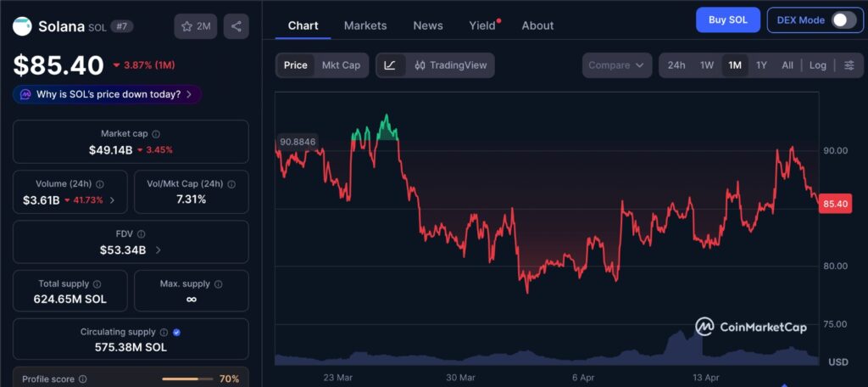Set chart range to 1Y
The width and height of the screenshot is (868, 387).
762,65
